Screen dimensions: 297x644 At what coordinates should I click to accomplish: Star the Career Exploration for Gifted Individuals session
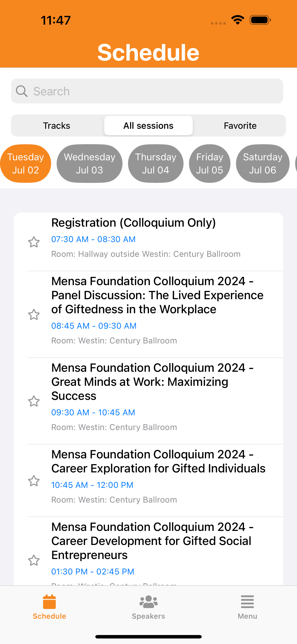point(34,481)
